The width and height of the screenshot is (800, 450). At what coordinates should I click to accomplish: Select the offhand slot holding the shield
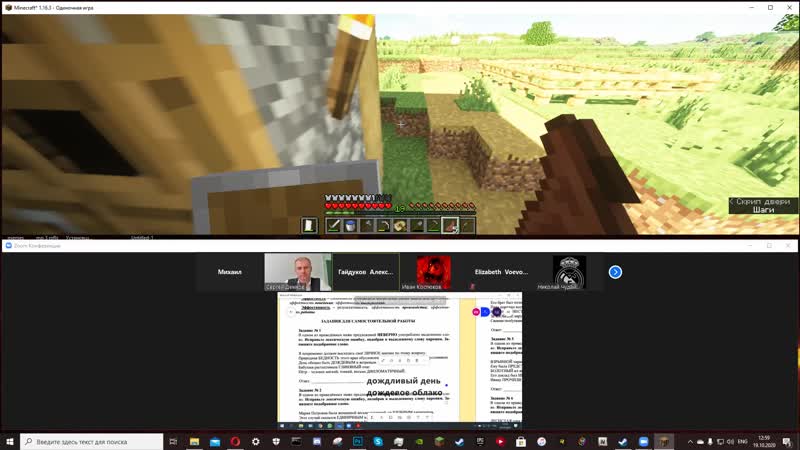(309, 225)
